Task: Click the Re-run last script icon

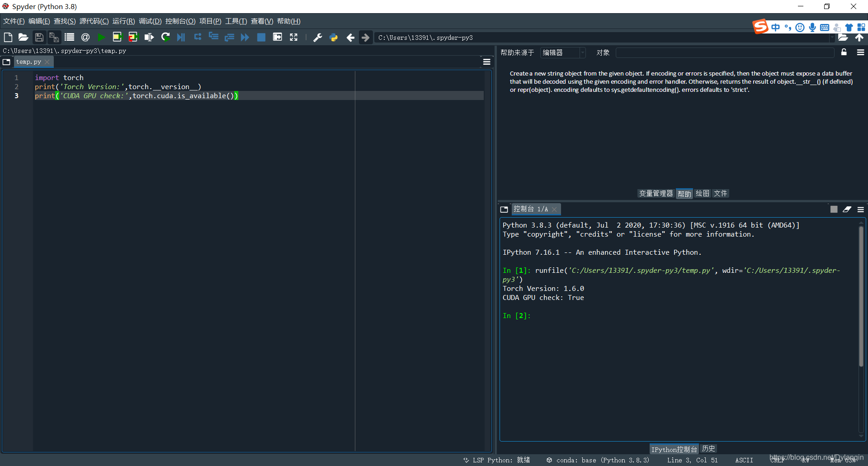Action: pos(165,38)
